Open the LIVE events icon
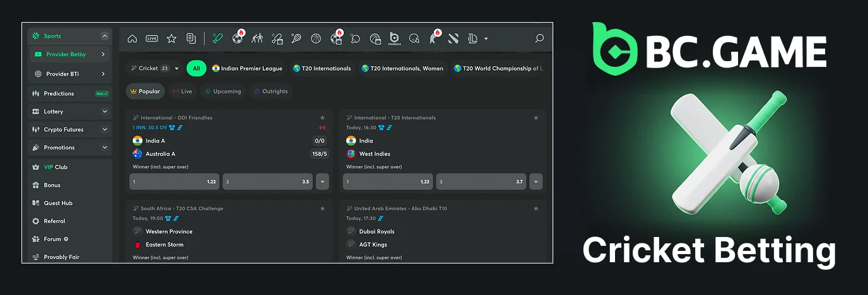The height and width of the screenshot is (295, 868). pos(152,38)
